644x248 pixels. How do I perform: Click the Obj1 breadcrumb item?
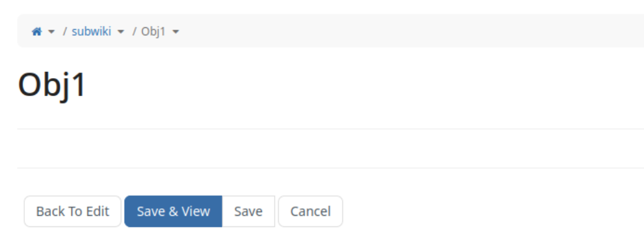[153, 31]
